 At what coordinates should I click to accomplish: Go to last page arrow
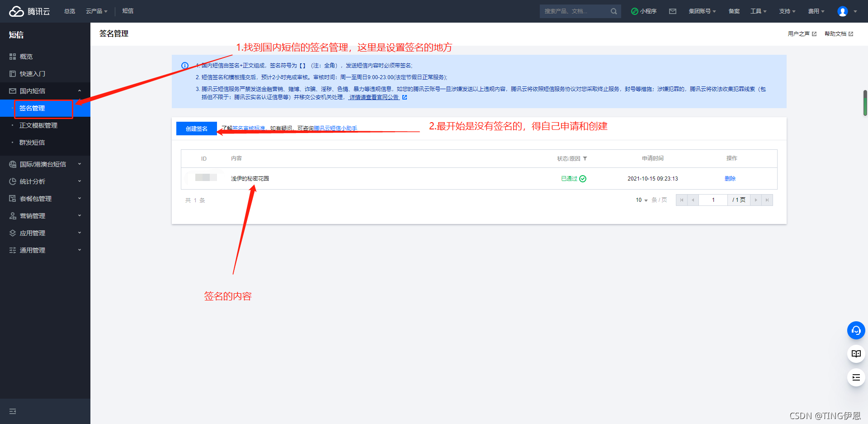coord(767,200)
